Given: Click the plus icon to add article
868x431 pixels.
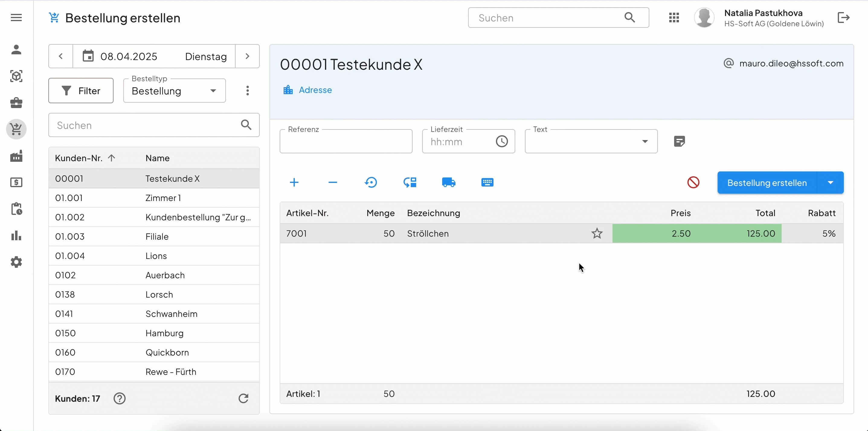Looking at the screenshot, I should [x=294, y=183].
